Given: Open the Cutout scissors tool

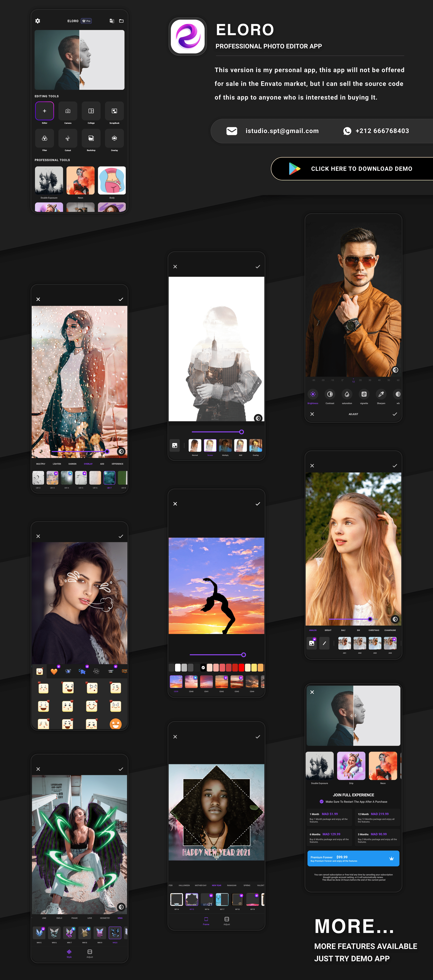Looking at the screenshot, I should click(x=68, y=138).
